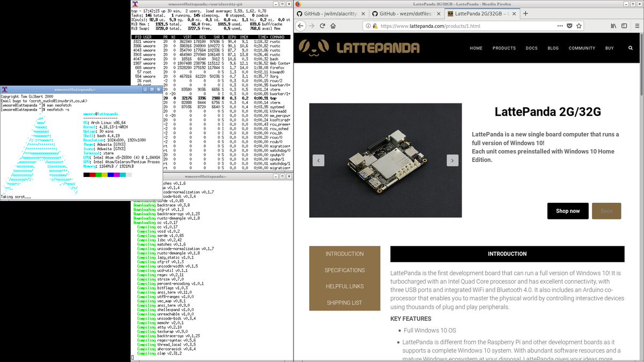Click the LattePanda board product photo
Image resolution: width=644 pixels, height=362 pixels.
pyautogui.click(x=385, y=160)
